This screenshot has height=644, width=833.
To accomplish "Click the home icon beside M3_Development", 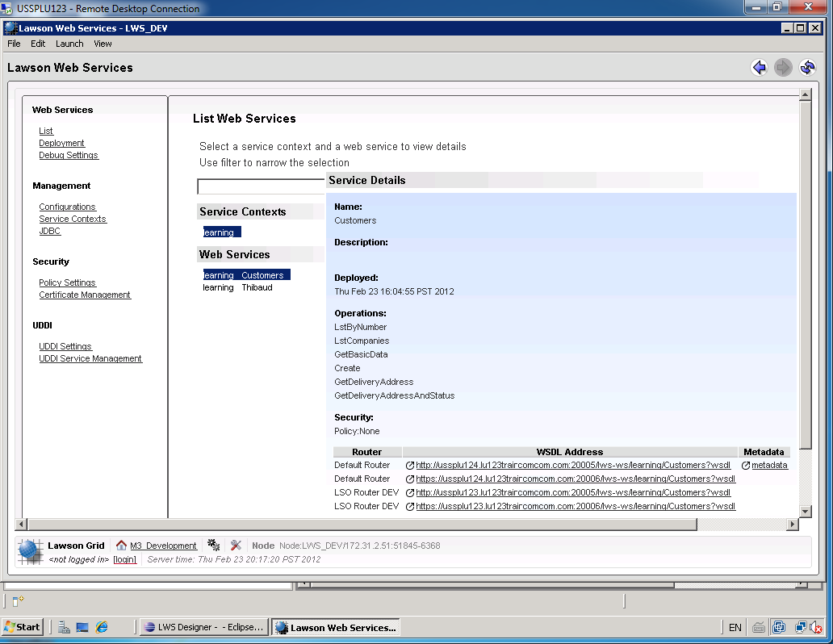I will click(x=122, y=546).
